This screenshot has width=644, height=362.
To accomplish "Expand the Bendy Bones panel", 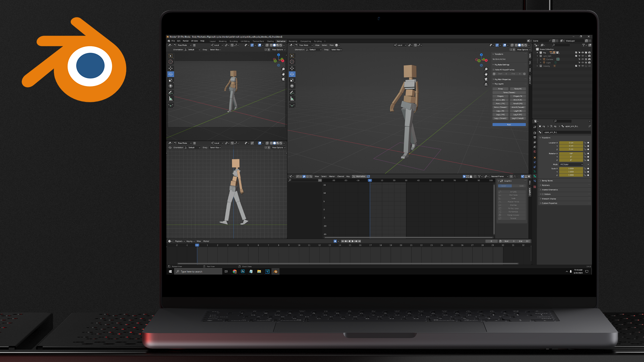I will click(547, 181).
